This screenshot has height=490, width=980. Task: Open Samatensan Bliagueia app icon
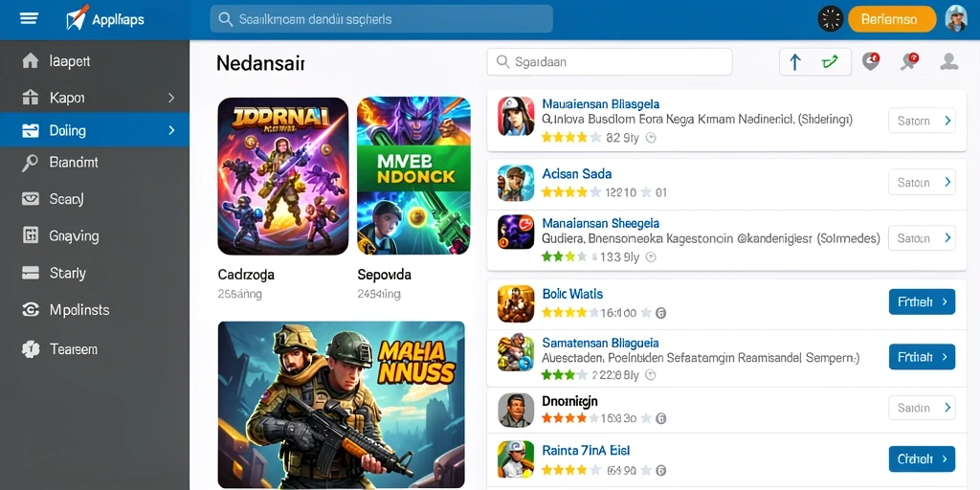coord(516,353)
